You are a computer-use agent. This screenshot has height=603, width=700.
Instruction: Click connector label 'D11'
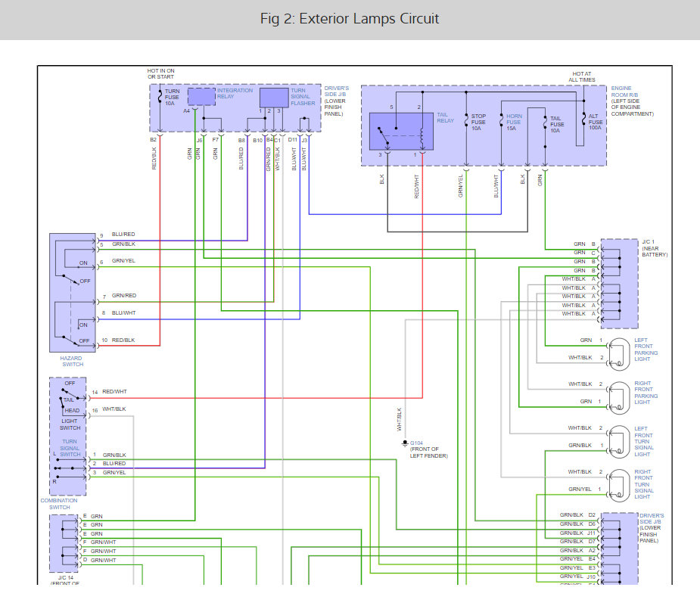pos(292,140)
